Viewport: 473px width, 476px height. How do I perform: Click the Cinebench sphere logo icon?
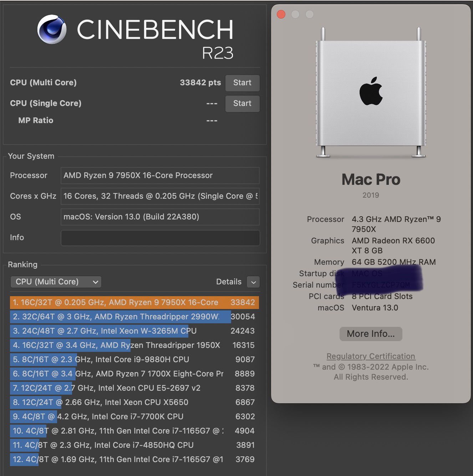click(52, 29)
